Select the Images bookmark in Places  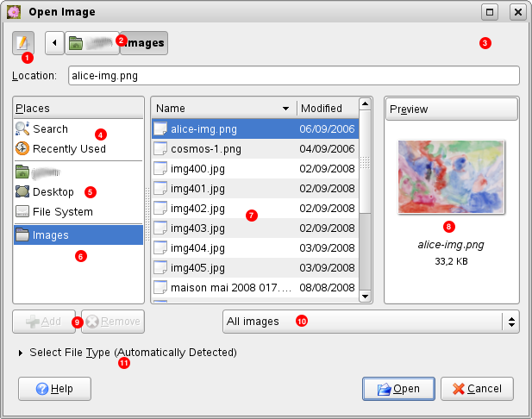(78, 235)
